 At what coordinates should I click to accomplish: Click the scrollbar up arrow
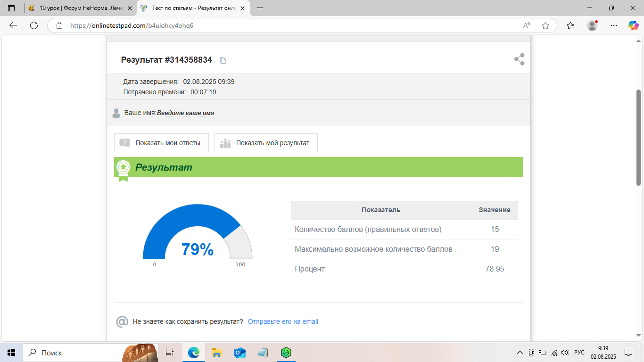639,40
